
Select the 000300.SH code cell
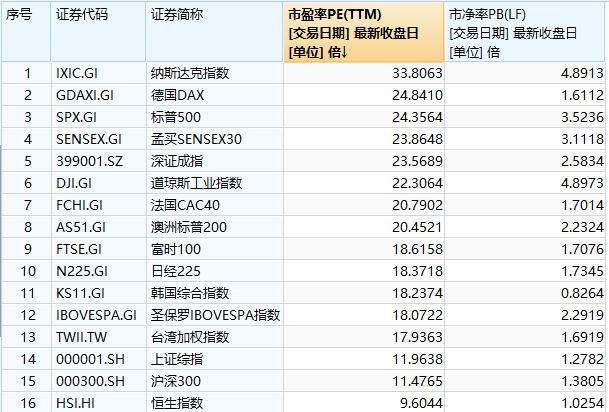98,381
